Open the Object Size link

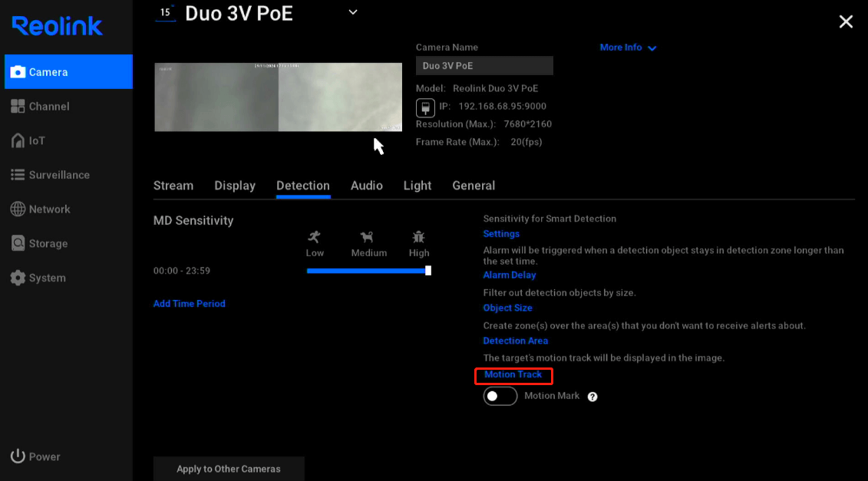tap(507, 308)
